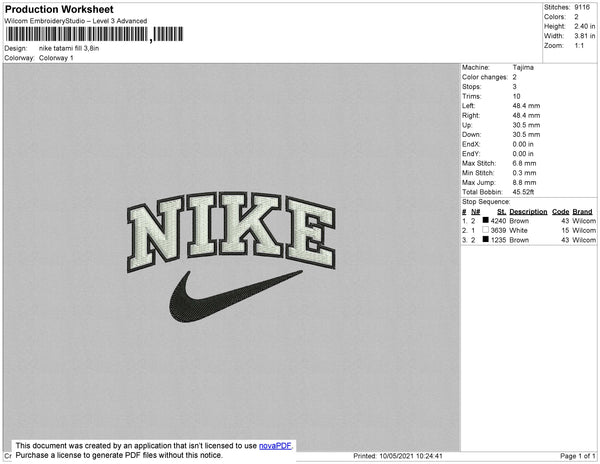Click stitch count 4240 in stop 1
The height and width of the screenshot is (464, 600).
498,221
